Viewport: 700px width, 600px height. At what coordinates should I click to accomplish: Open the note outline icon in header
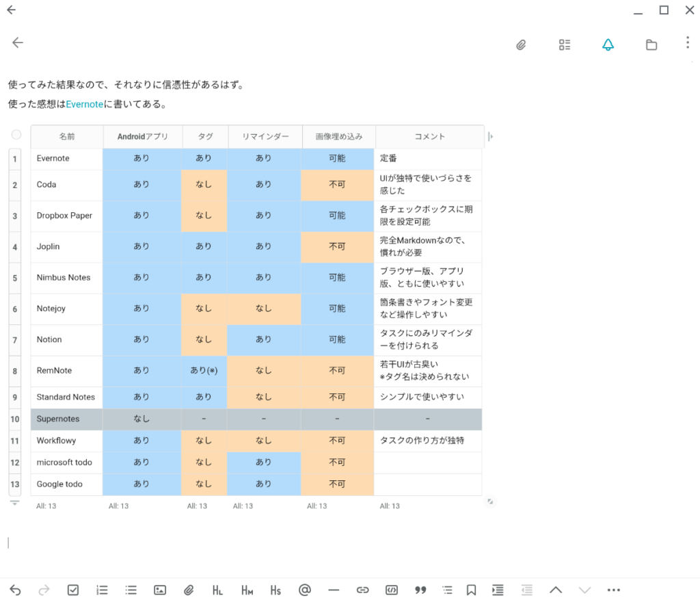click(564, 44)
